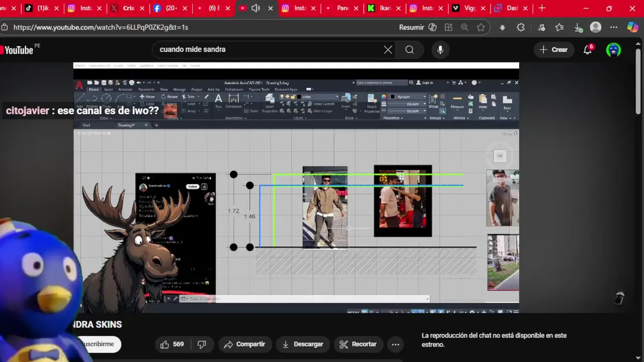Mute audio on the active YouTube tab
The image size is (644, 362).
pyautogui.click(x=256, y=8)
